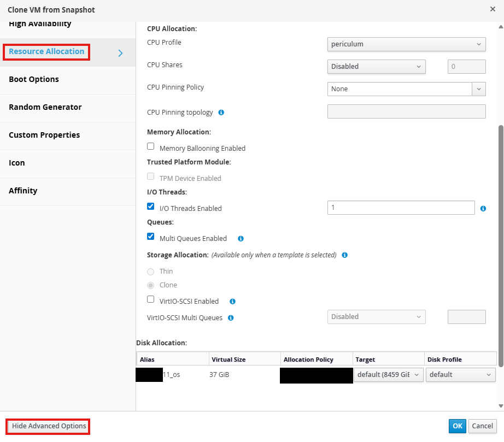Click info icon next to Multi Queues Enabled
The width and height of the screenshot is (504, 442).
pyautogui.click(x=241, y=239)
